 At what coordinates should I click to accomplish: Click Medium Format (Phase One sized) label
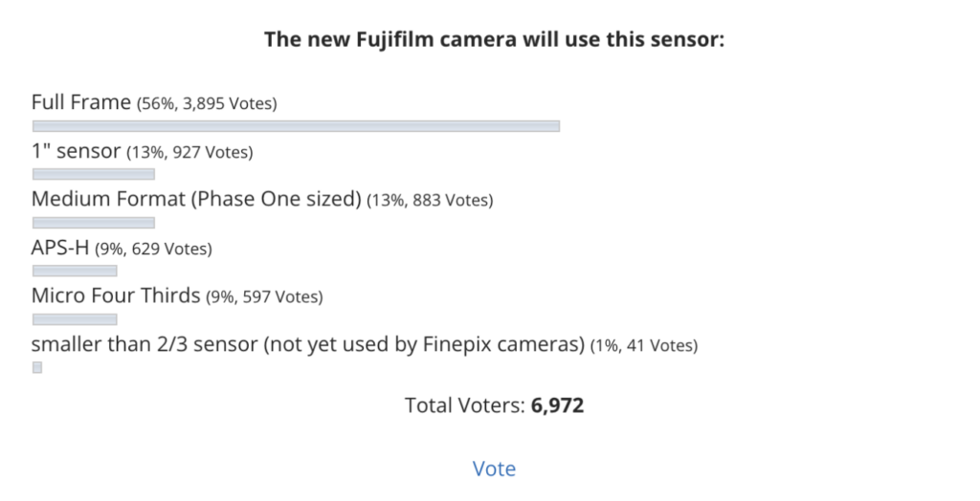(x=196, y=199)
